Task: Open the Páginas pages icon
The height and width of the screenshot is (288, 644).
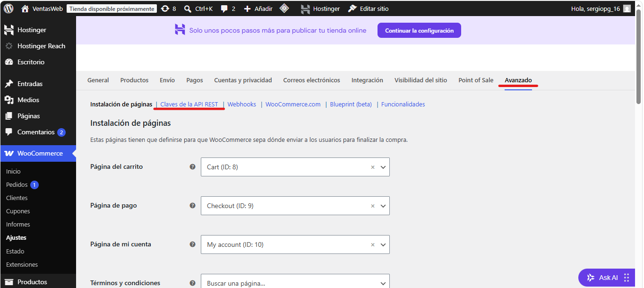Action: 9,116
